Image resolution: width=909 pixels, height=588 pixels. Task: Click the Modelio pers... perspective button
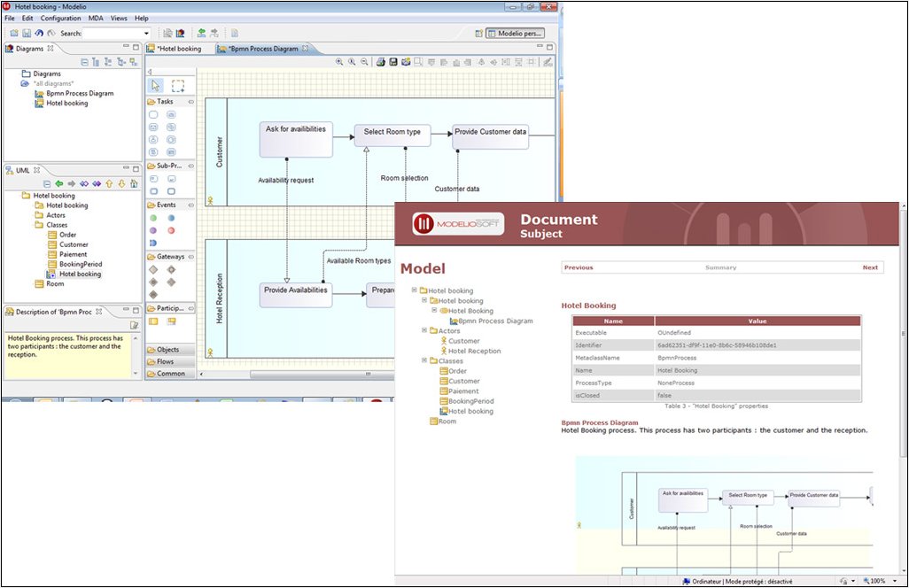pos(516,34)
